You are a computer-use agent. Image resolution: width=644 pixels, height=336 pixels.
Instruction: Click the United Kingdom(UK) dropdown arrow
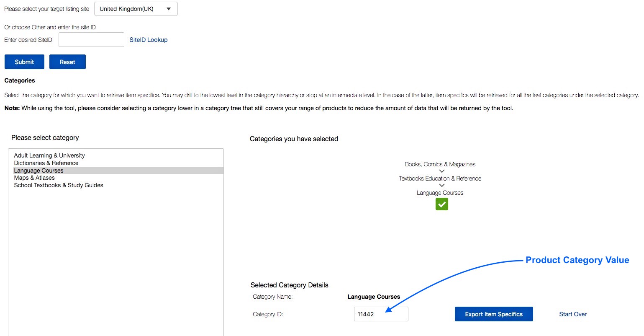[169, 9]
